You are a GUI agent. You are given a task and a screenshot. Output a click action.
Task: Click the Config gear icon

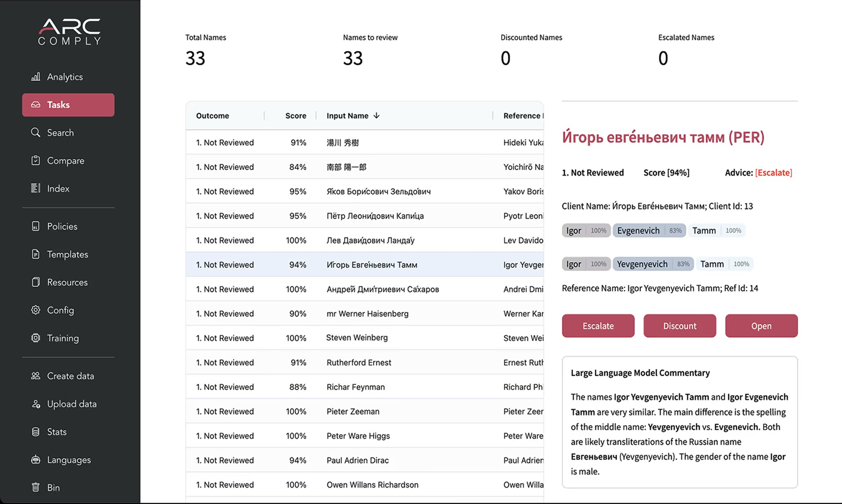(36, 310)
